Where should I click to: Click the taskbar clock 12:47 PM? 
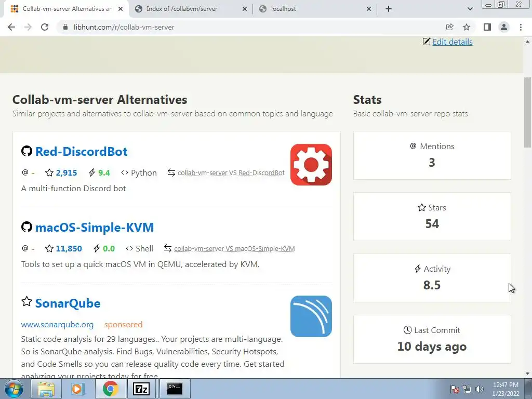coord(506,389)
